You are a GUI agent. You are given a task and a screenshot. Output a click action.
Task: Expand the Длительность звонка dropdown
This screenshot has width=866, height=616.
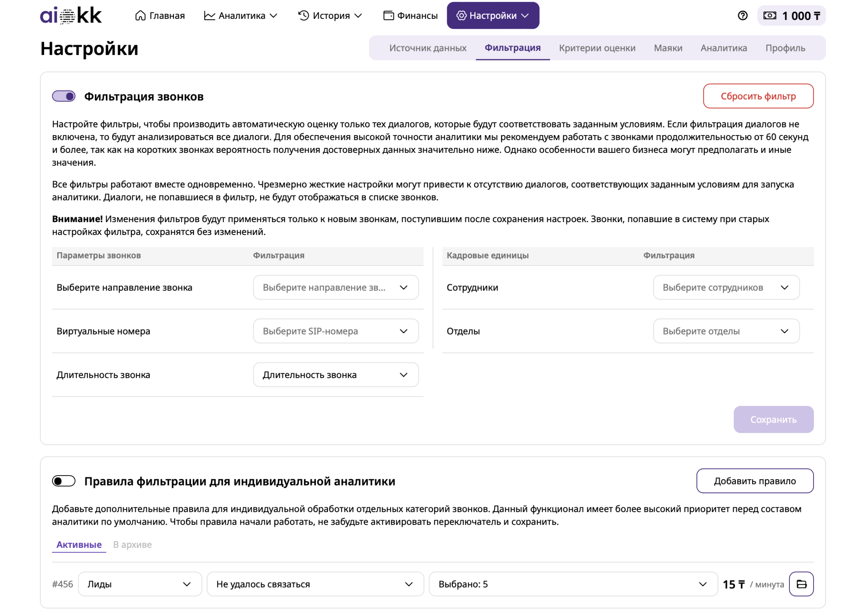(x=336, y=375)
